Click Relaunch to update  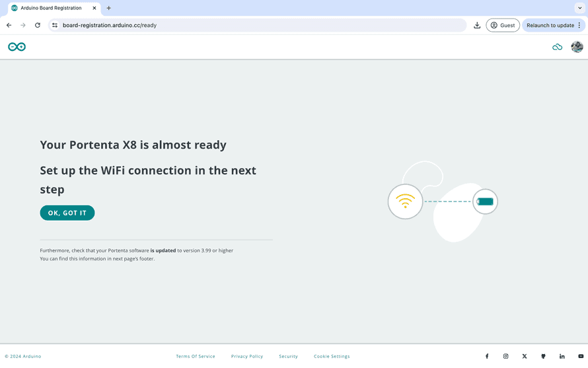tap(550, 25)
